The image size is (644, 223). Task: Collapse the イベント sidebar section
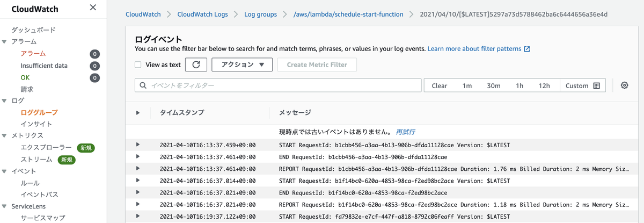(x=4, y=171)
